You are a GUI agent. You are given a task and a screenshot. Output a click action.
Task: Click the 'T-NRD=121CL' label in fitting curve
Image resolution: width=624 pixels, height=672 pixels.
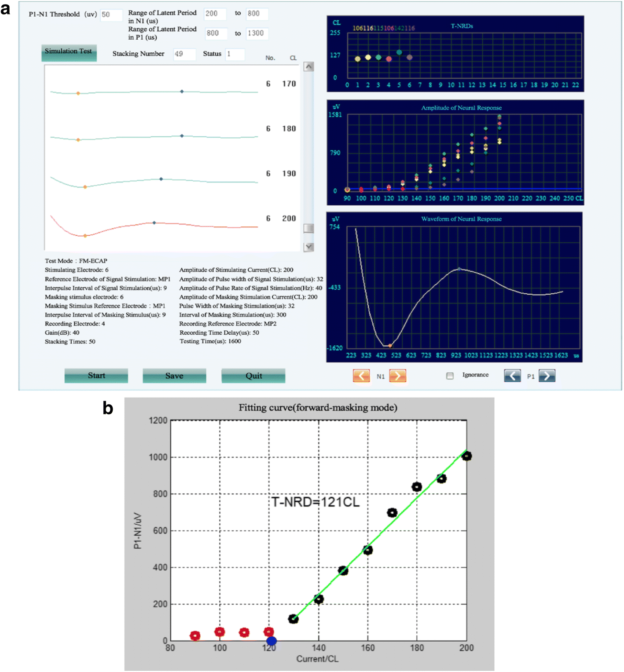tap(315, 502)
